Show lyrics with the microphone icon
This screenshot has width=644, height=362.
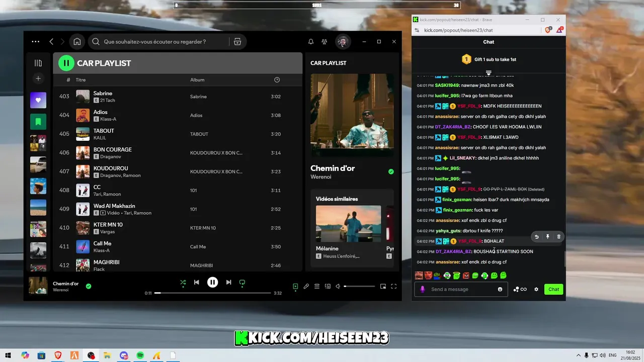coord(306,287)
